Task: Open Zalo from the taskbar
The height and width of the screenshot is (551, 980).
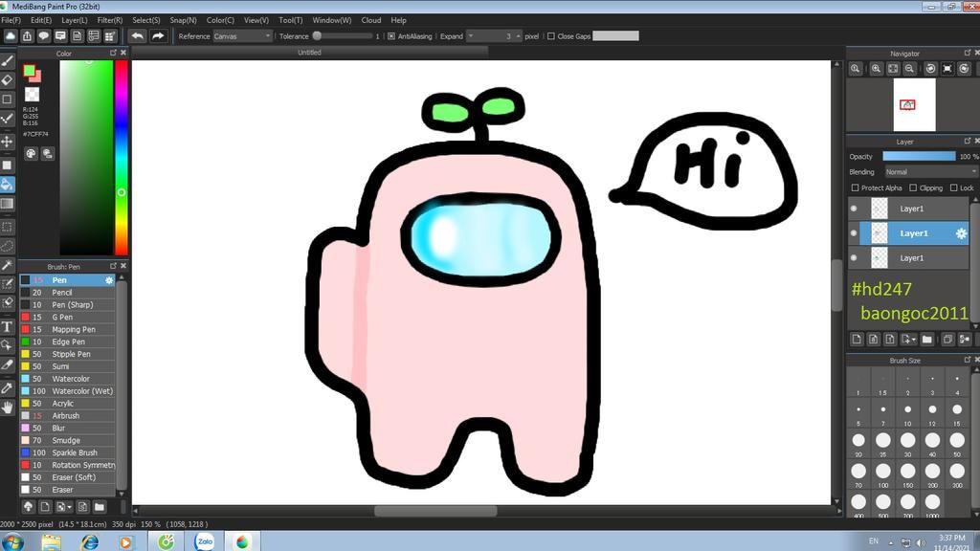Action: coord(205,541)
